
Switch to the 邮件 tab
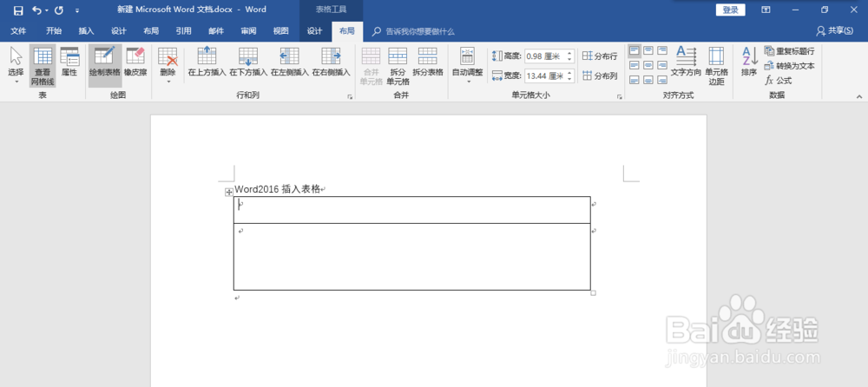click(x=216, y=31)
